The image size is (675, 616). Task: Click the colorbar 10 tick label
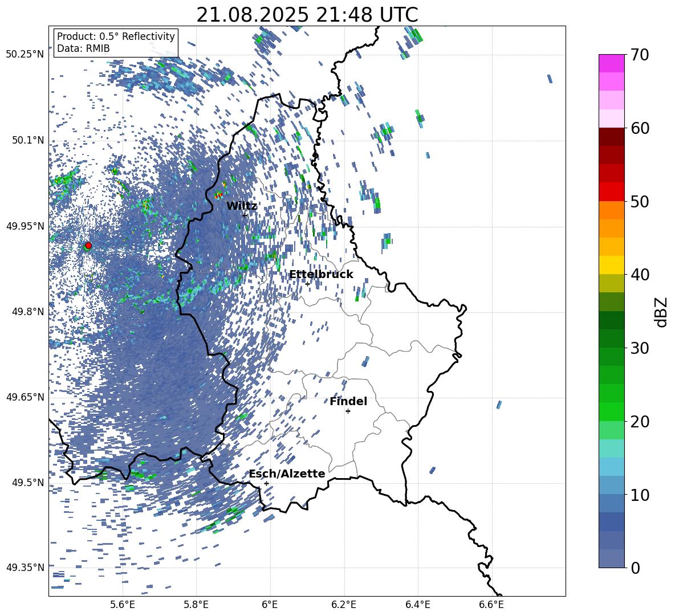point(640,495)
